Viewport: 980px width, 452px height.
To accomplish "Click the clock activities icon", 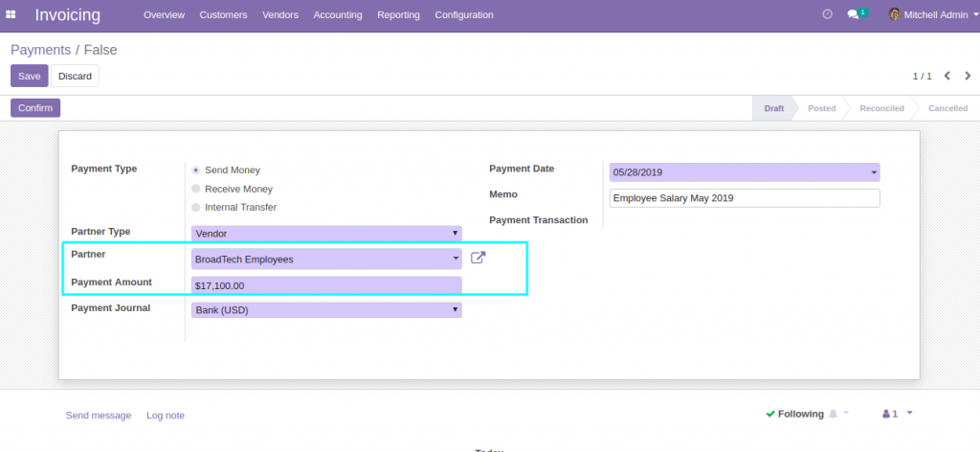I will point(827,14).
